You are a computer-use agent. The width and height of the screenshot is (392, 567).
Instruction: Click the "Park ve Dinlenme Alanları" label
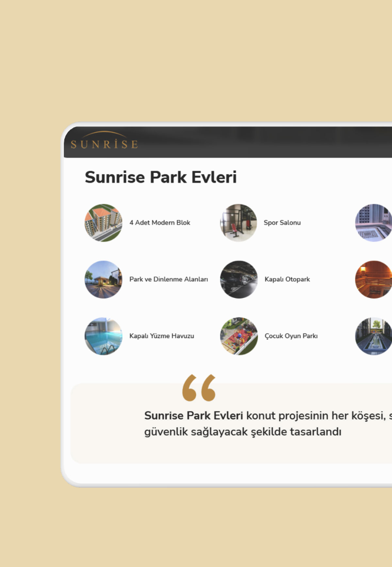[x=169, y=279]
